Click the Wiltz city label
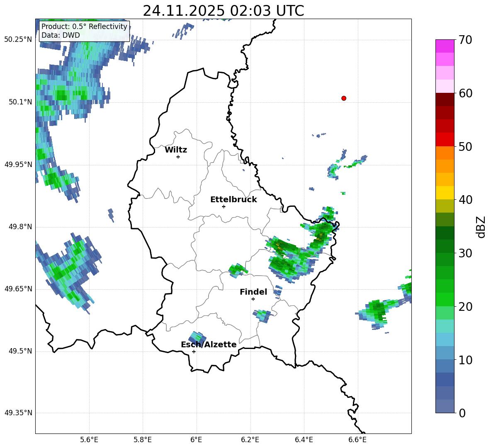The height and width of the screenshot is (448, 491). point(176,150)
